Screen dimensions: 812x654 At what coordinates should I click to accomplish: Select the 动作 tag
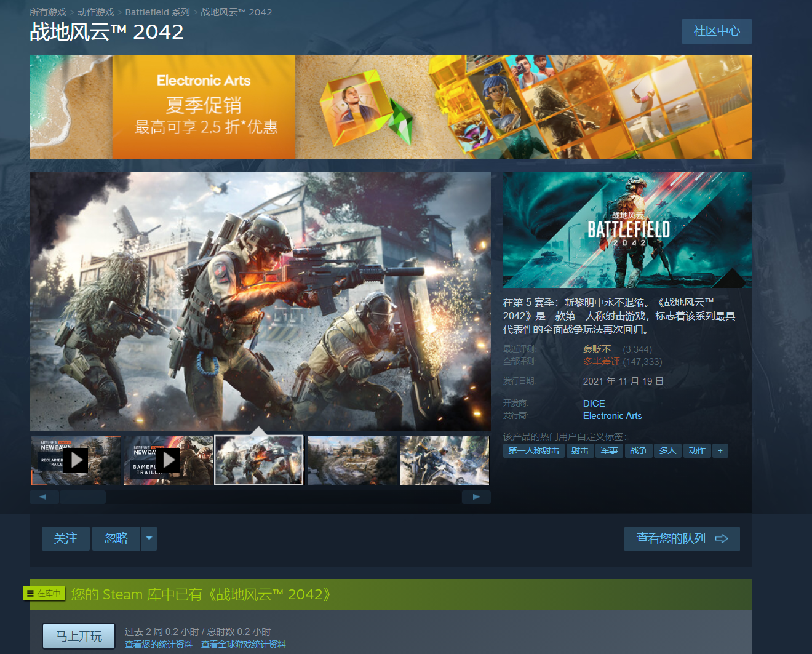(x=697, y=451)
